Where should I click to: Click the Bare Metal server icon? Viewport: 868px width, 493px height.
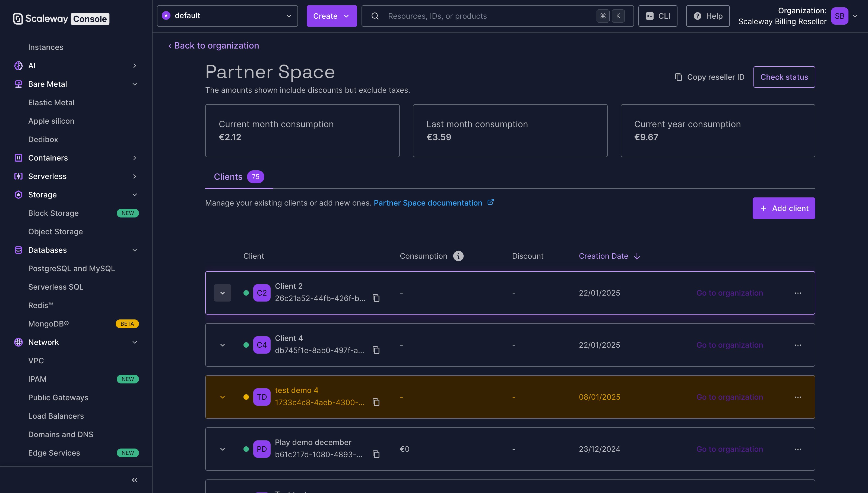[18, 84]
